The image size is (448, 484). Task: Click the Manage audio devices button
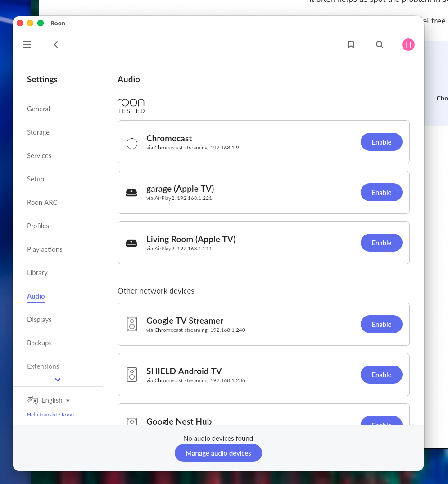[218, 453]
